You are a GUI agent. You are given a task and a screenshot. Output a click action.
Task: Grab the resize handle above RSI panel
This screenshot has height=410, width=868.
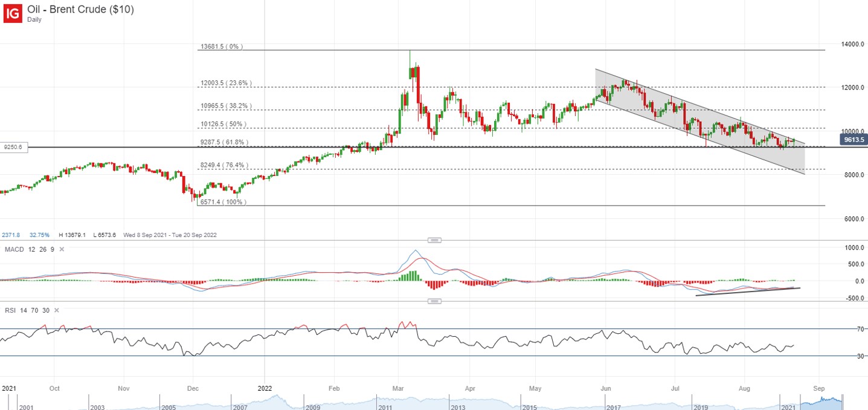click(433, 301)
